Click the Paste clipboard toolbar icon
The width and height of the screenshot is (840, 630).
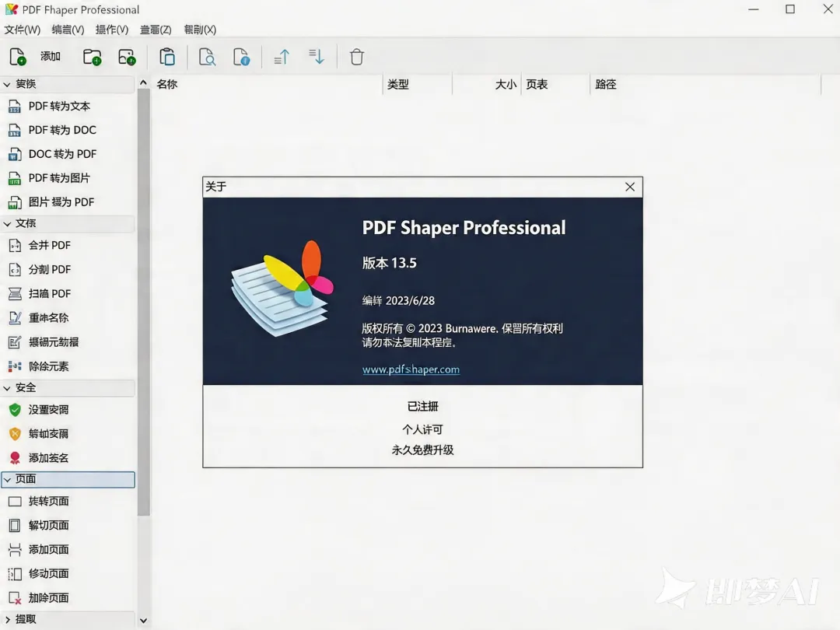pyautogui.click(x=167, y=57)
